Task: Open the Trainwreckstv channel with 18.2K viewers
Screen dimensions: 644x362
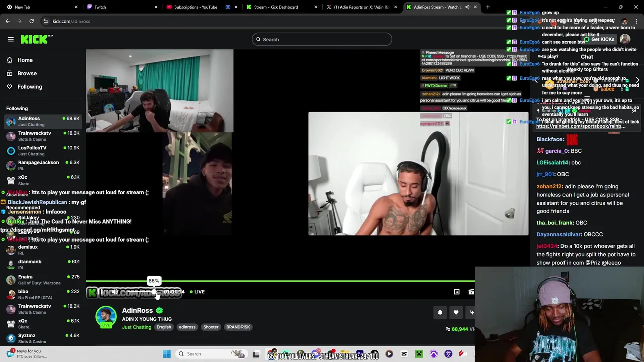Action: click(43, 136)
